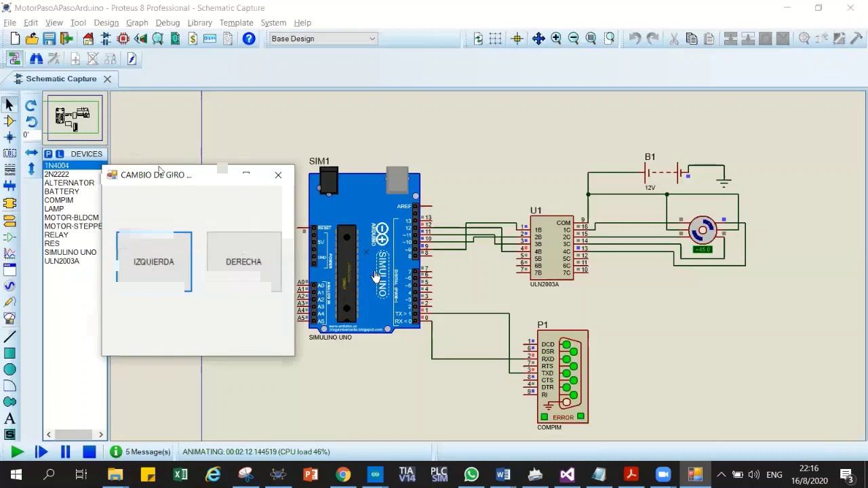
Task: Select the component mode tool
Action: (9, 121)
